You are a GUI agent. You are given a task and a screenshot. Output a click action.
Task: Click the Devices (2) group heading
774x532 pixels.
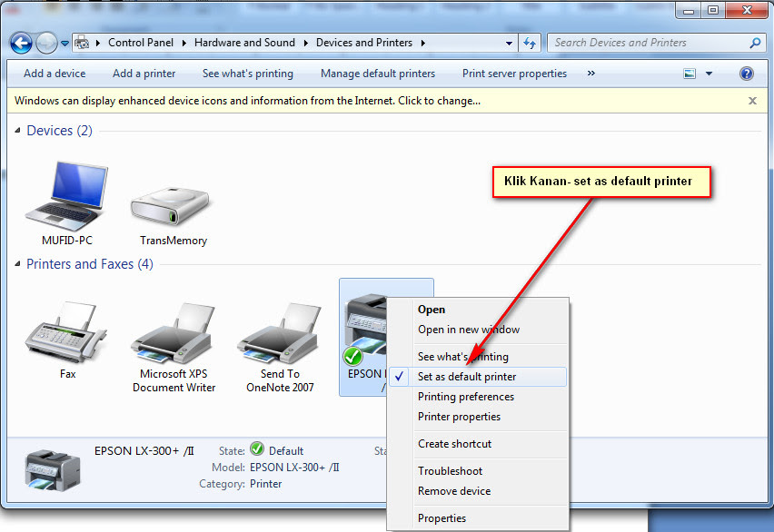[x=59, y=131]
